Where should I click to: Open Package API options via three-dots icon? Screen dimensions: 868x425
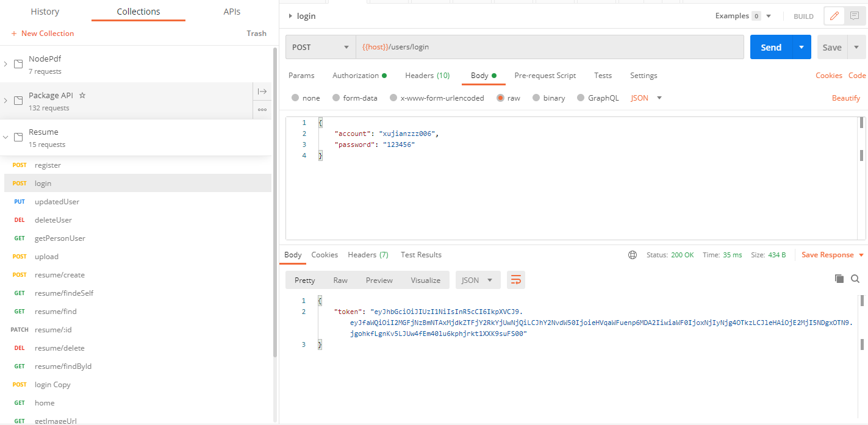tap(262, 110)
